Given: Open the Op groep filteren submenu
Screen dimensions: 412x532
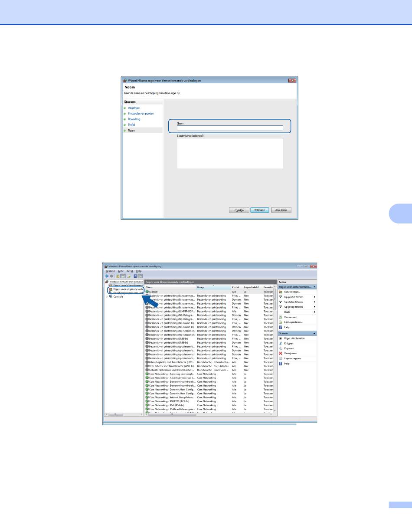Looking at the screenshot, I should [x=297, y=307].
